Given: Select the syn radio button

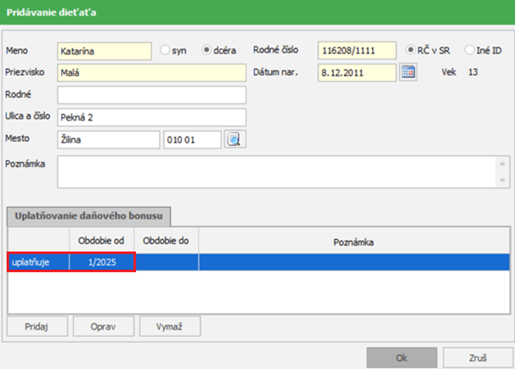Looking at the screenshot, I should point(165,50).
